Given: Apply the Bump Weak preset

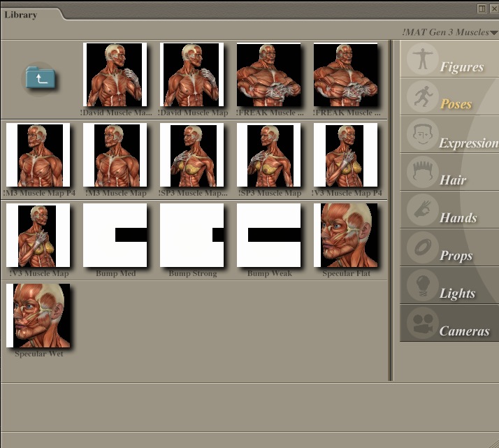Looking at the screenshot, I should tap(269, 236).
